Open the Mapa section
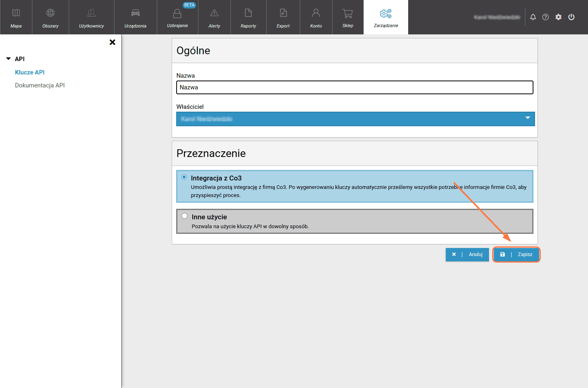Screen dimensions: 588x388 [16, 17]
